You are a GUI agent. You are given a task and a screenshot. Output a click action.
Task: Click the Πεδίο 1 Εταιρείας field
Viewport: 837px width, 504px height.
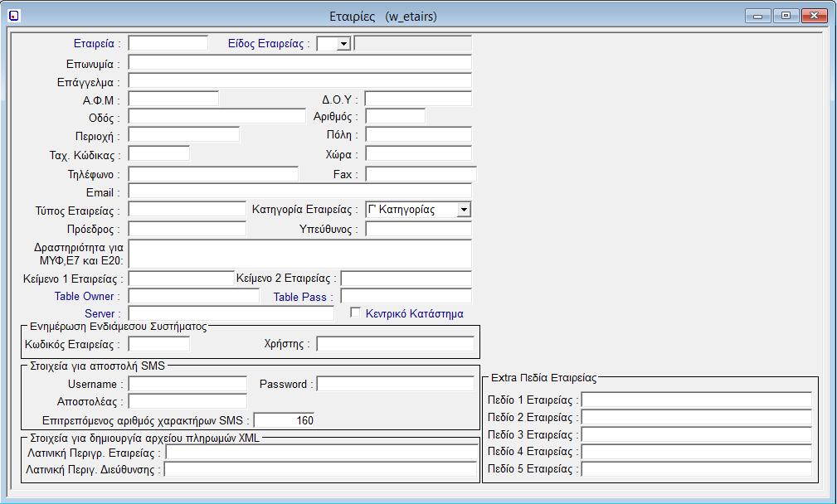(x=697, y=400)
